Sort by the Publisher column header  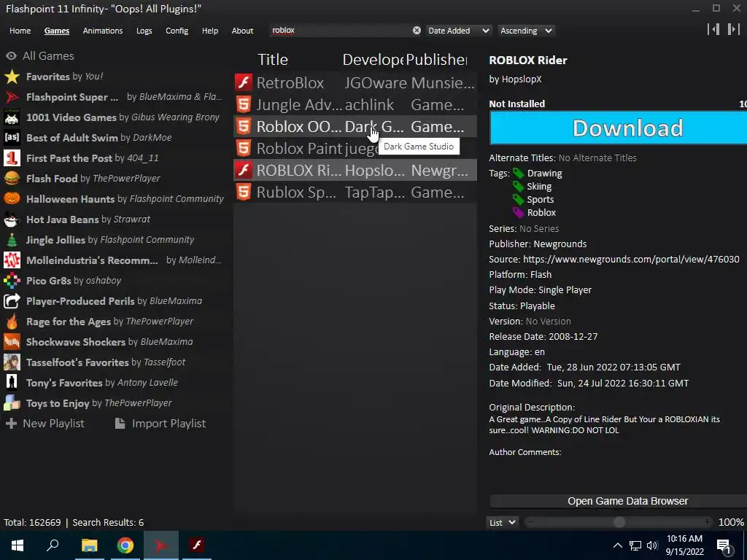click(x=436, y=60)
